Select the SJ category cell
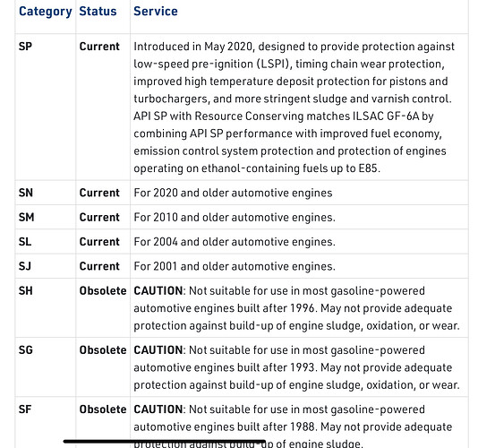Screen dimensions: 478x448 25,266
